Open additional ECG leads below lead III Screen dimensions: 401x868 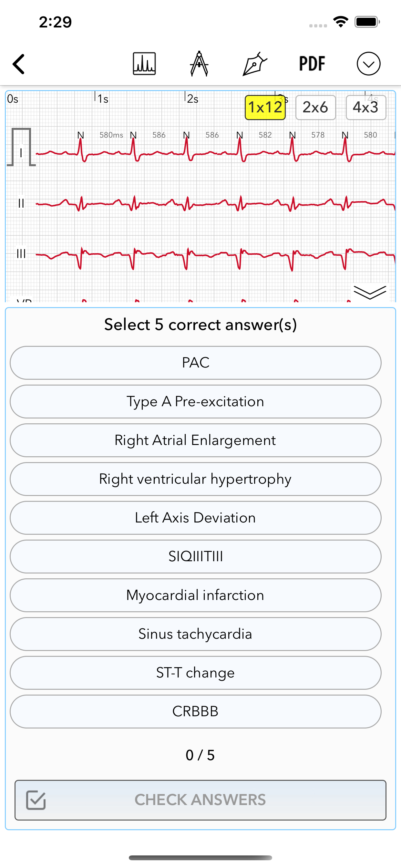pyautogui.click(x=371, y=293)
